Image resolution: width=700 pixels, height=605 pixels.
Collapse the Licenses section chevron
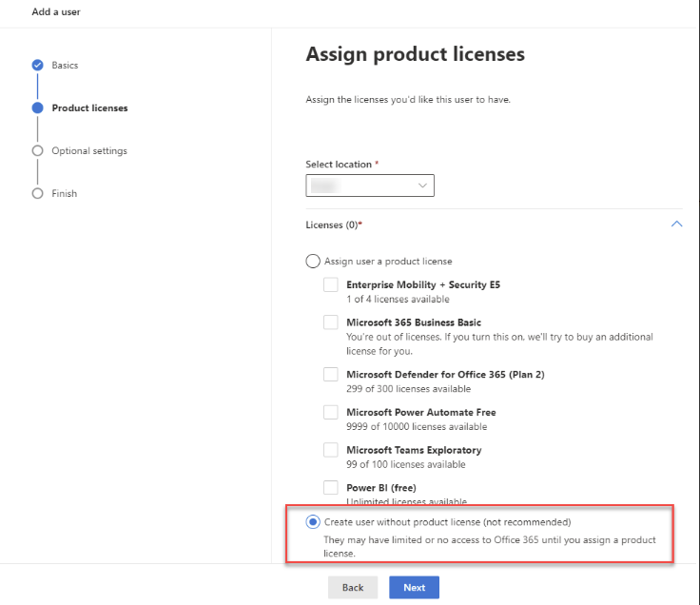click(x=676, y=224)
